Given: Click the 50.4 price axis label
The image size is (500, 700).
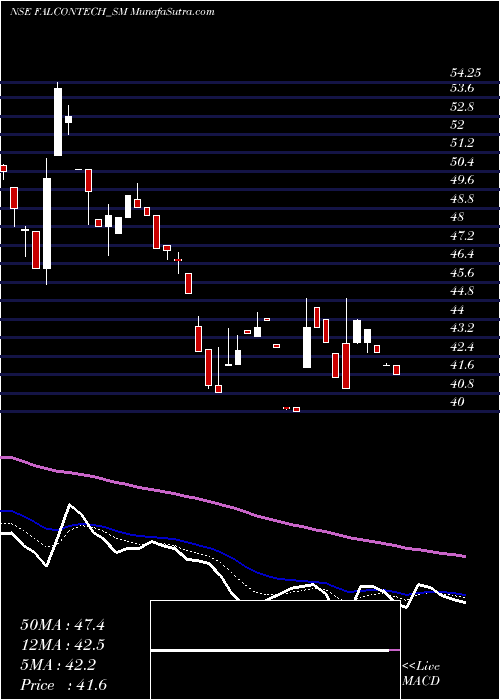Looking at the screenshot, I should coord(462,162).
